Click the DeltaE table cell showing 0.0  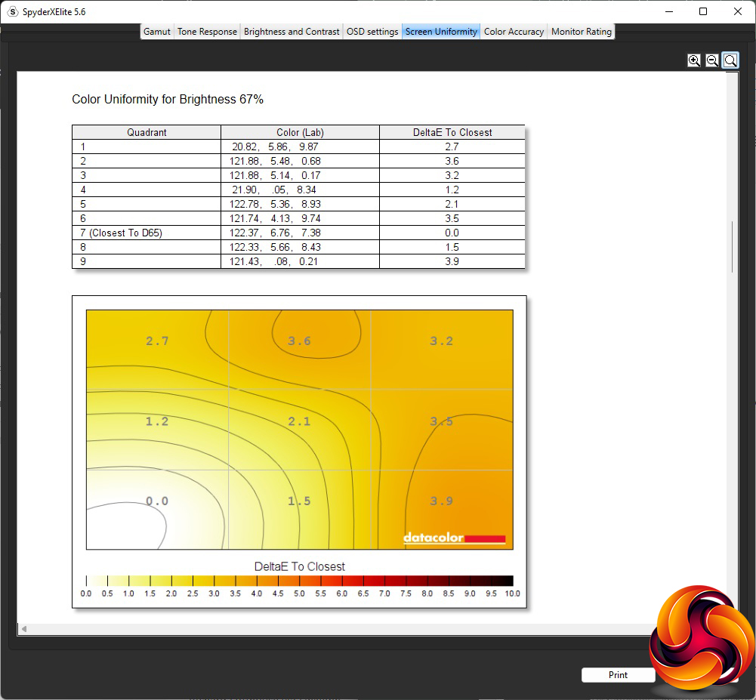pyautogui.click(x=452, y=233)
